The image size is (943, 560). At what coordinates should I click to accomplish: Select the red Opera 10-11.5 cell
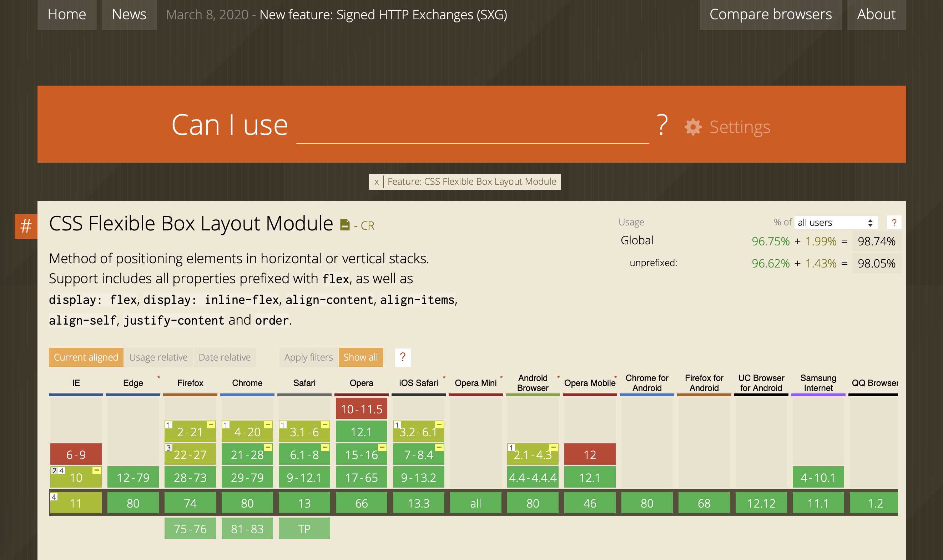[x=361, y=409]
